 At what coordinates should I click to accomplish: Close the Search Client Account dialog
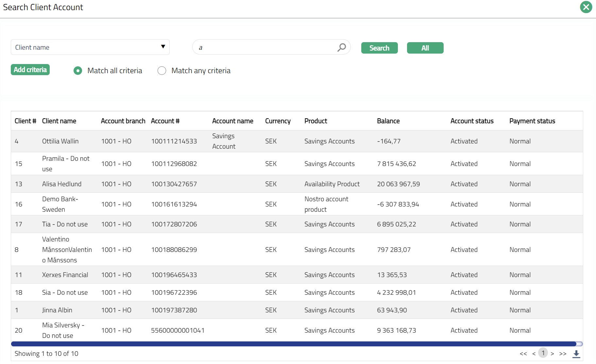[586, 7]
